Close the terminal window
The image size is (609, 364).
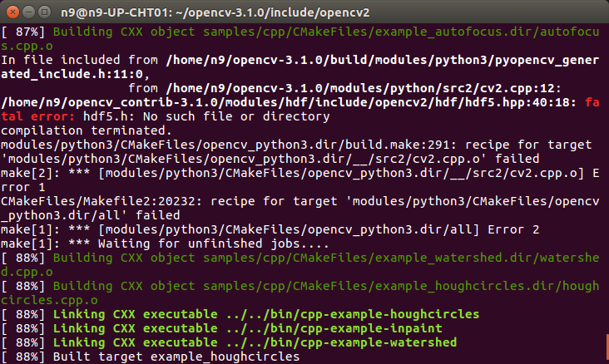click(x=12, y=12)
